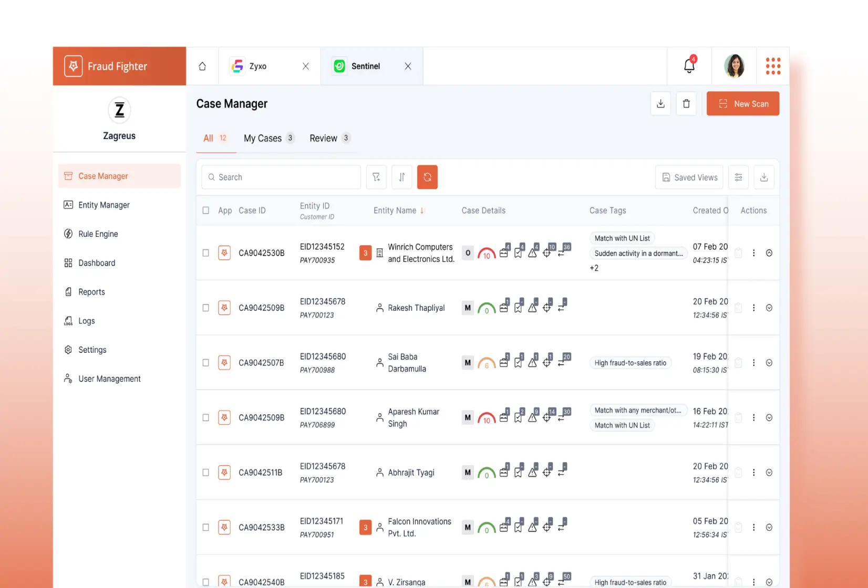Focus the Search input field
This screenshot has width=868, height=588.
281,177
